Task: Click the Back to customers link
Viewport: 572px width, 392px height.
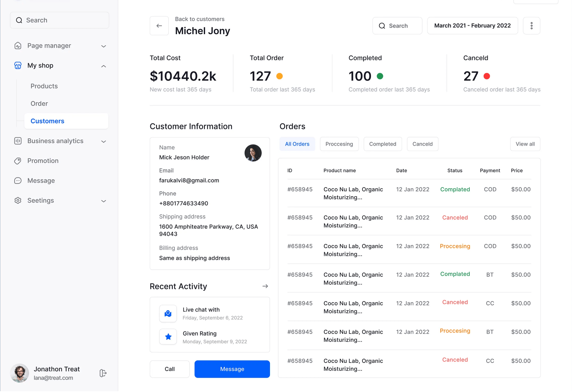Action: click(199, 19)
